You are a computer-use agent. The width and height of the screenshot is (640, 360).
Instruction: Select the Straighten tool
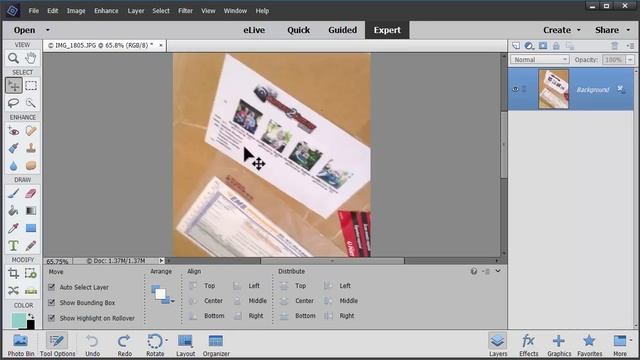pos(31,290)
